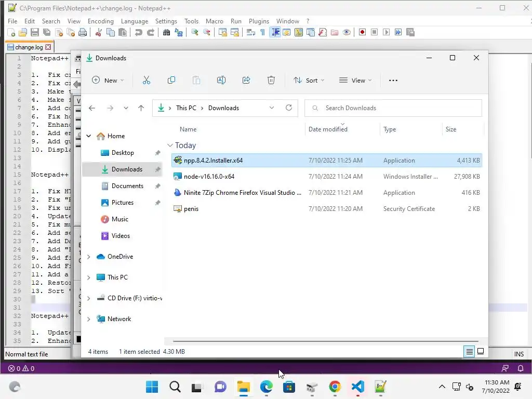The image size is (532, 399).
Task: Show hidden icons in system tray
Action: click(442, 387)
